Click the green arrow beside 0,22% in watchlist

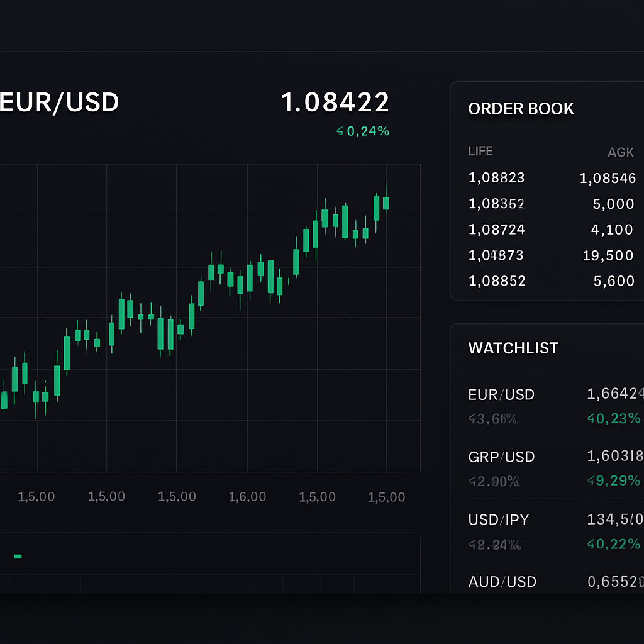(591, 544)
